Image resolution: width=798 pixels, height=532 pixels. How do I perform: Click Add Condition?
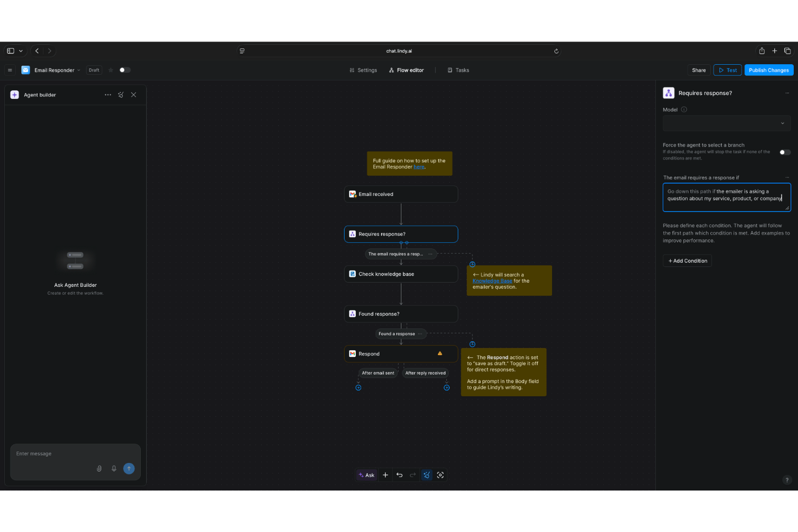point(687,261)
